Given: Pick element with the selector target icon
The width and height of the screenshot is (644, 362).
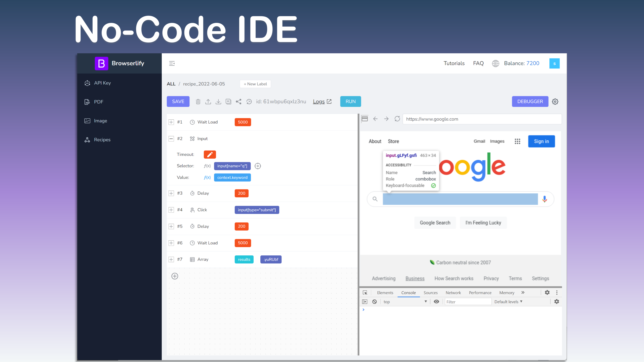Looking at the screenshot, I should (x=258, y=166).
